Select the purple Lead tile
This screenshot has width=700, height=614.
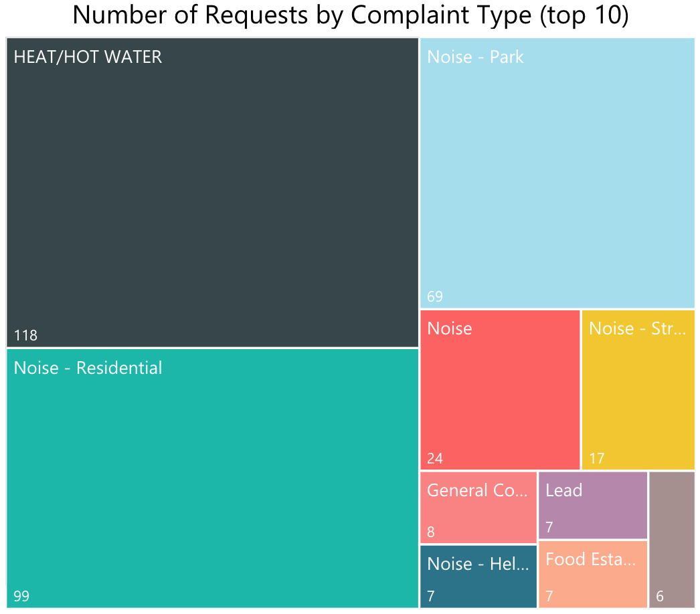(593, 505)
